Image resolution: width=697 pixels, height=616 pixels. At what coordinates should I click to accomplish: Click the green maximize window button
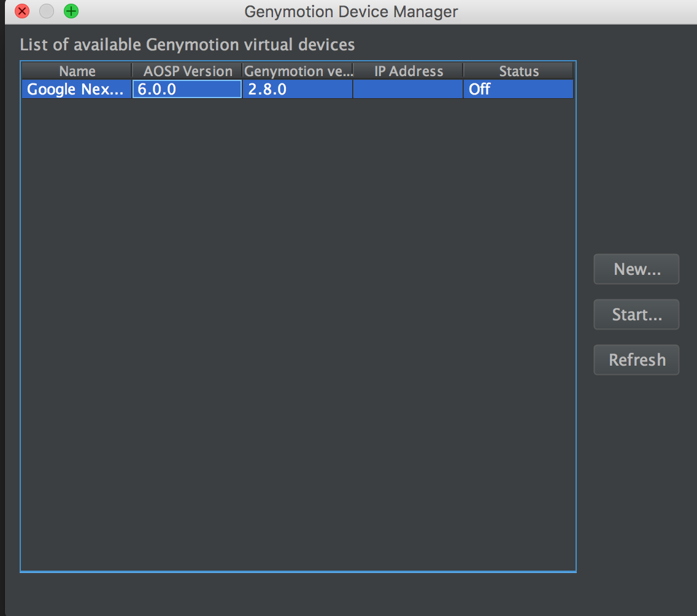click(71, 11)
